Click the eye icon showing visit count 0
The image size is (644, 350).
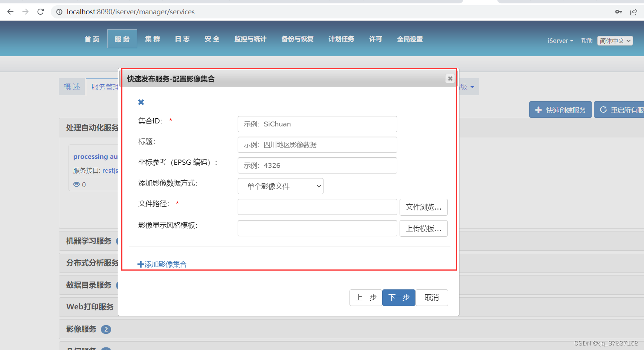tap(76, 184)
